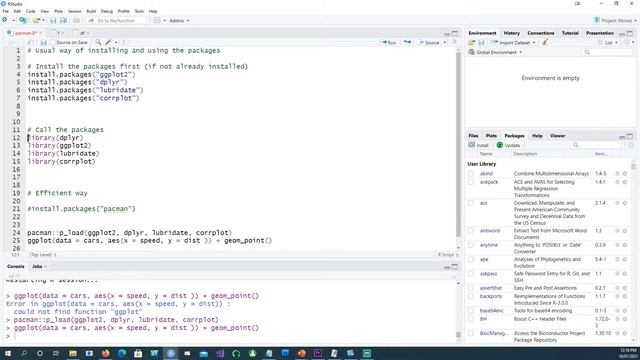Screen dimensions: 640x360
Task: Click the re-run previous code icon
Action: [407, 42]
